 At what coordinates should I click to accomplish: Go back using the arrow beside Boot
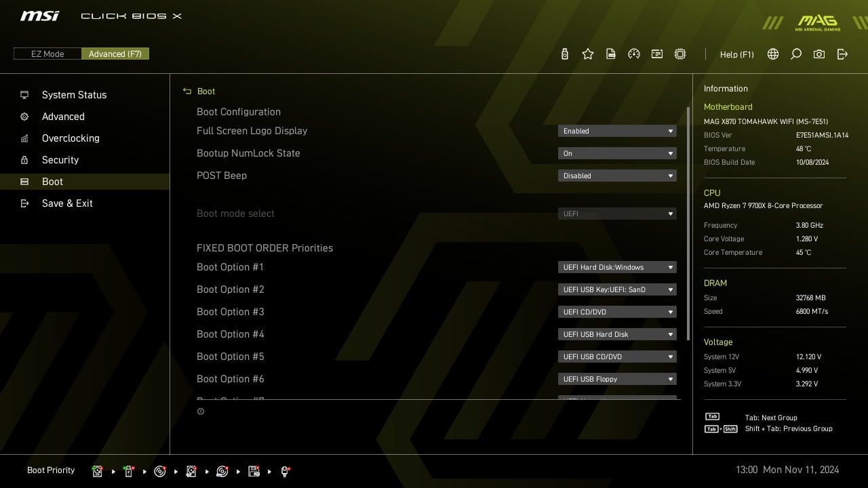click(x=188, y=91)
